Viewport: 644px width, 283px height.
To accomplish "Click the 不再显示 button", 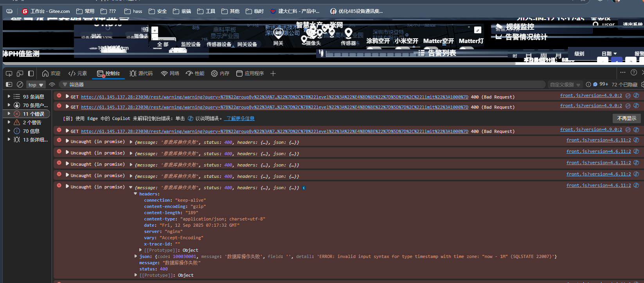I will point(626,118).
